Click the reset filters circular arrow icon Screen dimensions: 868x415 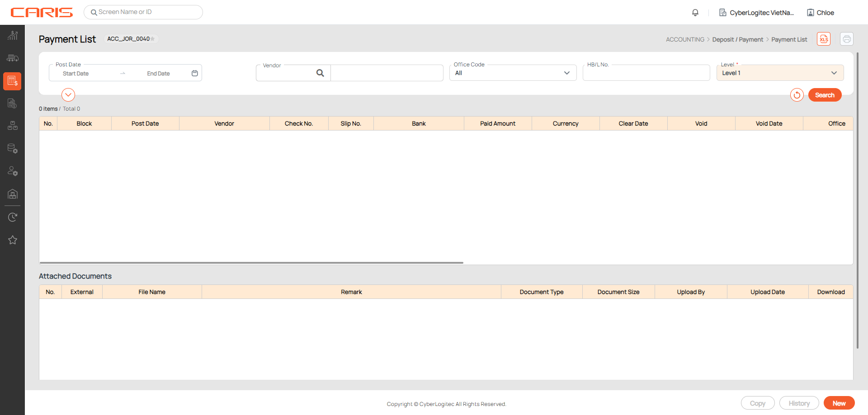(797, 95)
